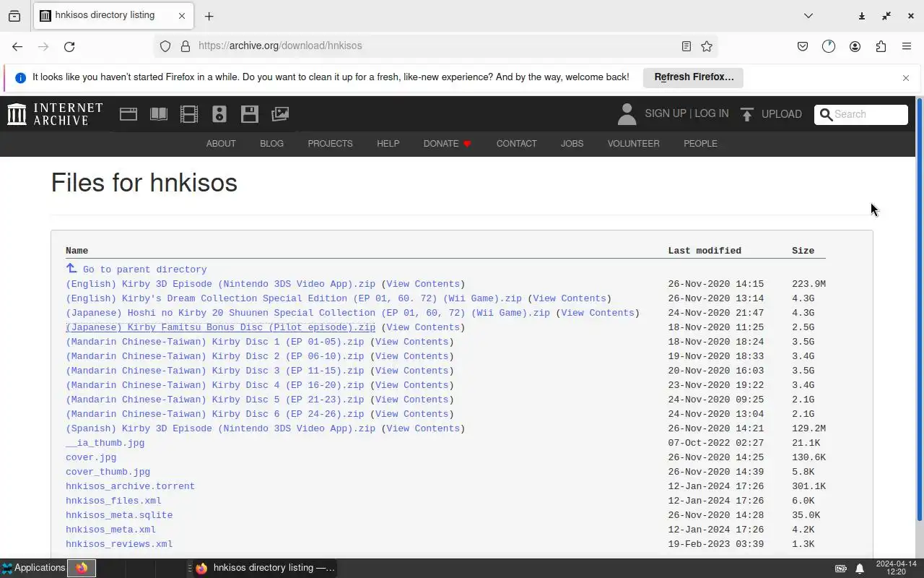Click the shield tracking protection icon

coord(165,46)
